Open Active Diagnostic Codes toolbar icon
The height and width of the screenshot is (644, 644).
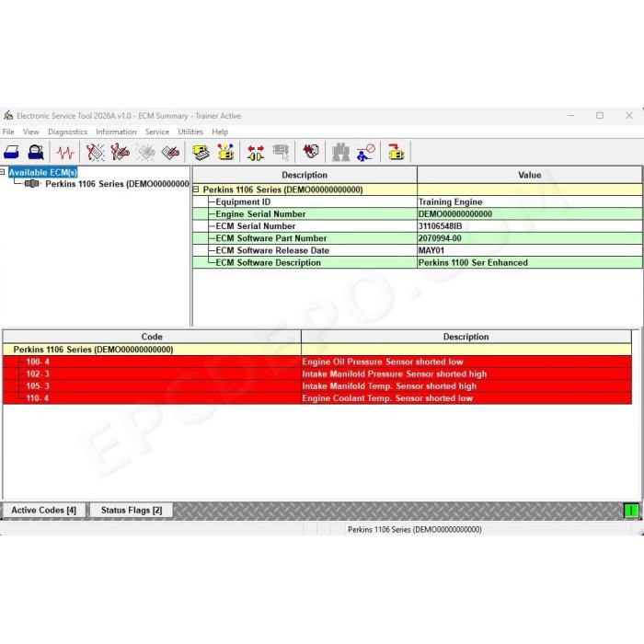coord(96,153)
